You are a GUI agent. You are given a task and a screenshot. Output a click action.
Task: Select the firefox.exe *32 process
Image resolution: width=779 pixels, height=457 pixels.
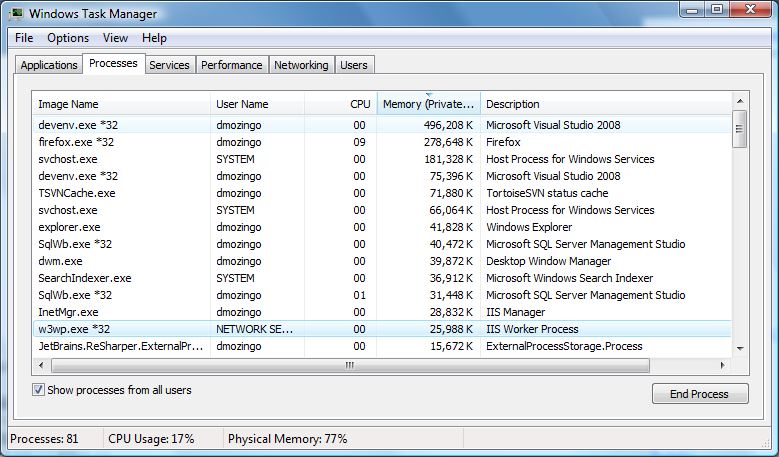coord(382,142)
